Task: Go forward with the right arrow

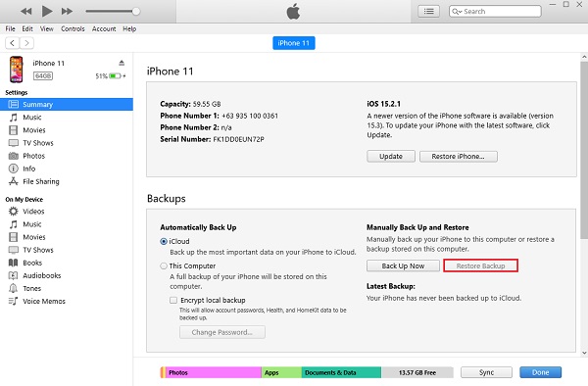Action: 26,43
